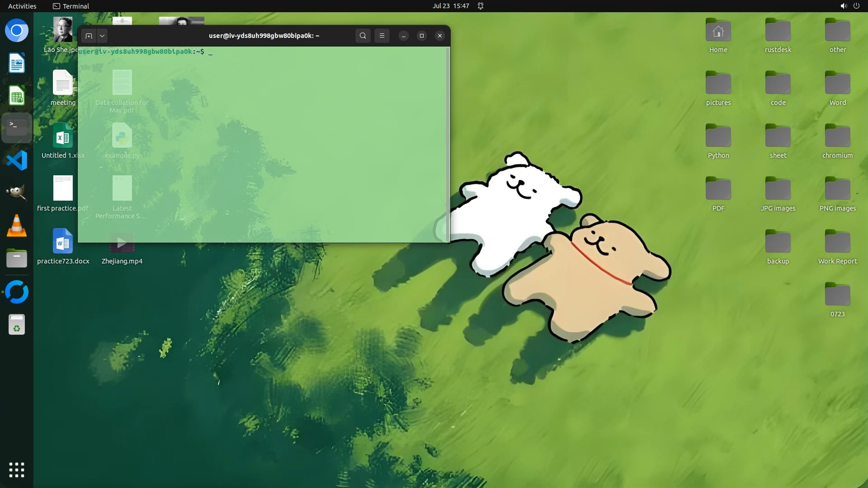Viewport: 868px width, 488px height.
Task: Click the terminal vertical scrollbar
Action: (x=448, y=145)
